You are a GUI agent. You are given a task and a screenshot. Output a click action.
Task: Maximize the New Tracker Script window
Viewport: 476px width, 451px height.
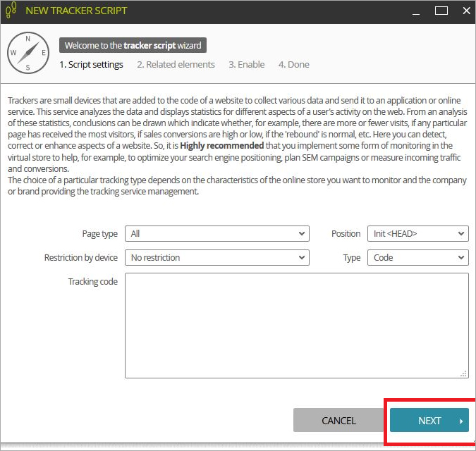[441, 11]
